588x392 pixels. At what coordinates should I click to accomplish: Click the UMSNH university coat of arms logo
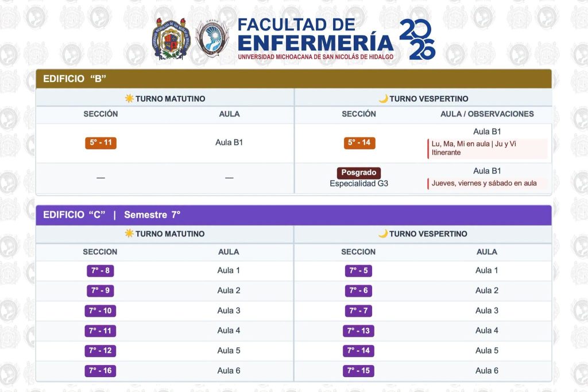171,39
